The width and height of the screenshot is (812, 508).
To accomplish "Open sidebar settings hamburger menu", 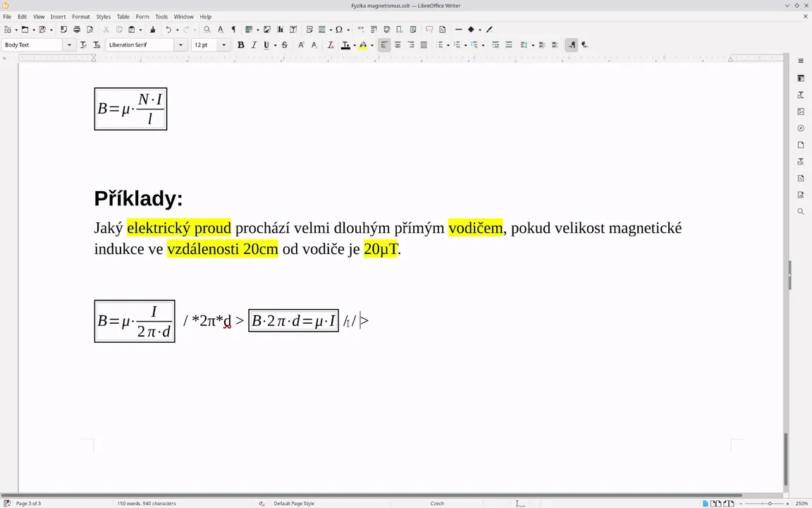I will 801,61.
